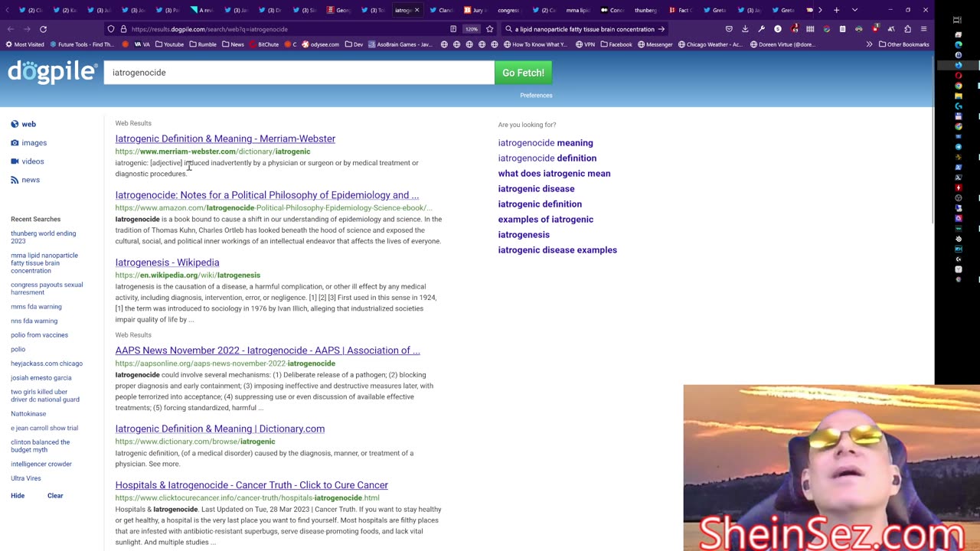Image resolution: width=980 pixels, height=551 pixels.
Task: Switch to the 'Jury in' tab
Action: [475, 10]
